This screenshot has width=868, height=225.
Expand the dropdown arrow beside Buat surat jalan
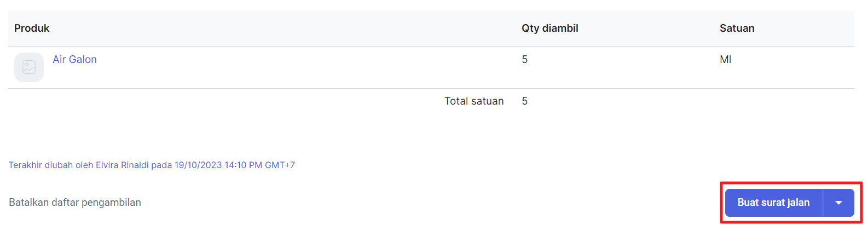[x=838, y=203]
